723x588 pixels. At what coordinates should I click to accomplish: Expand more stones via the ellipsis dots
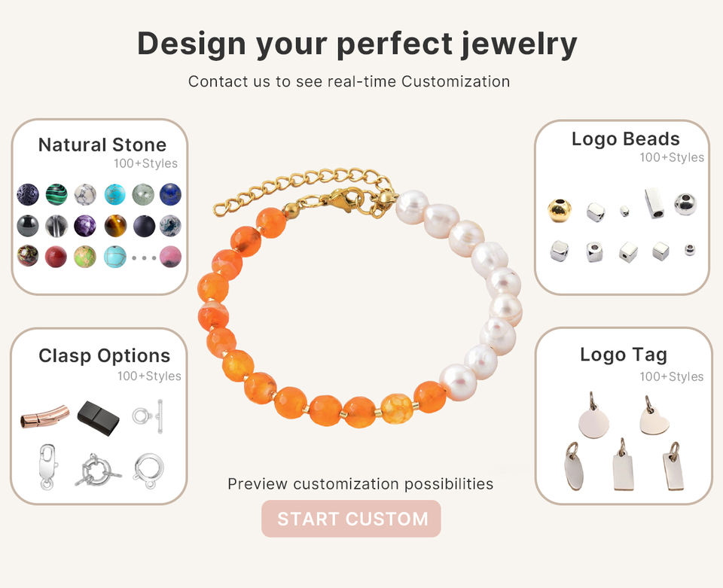coord(142,257)
